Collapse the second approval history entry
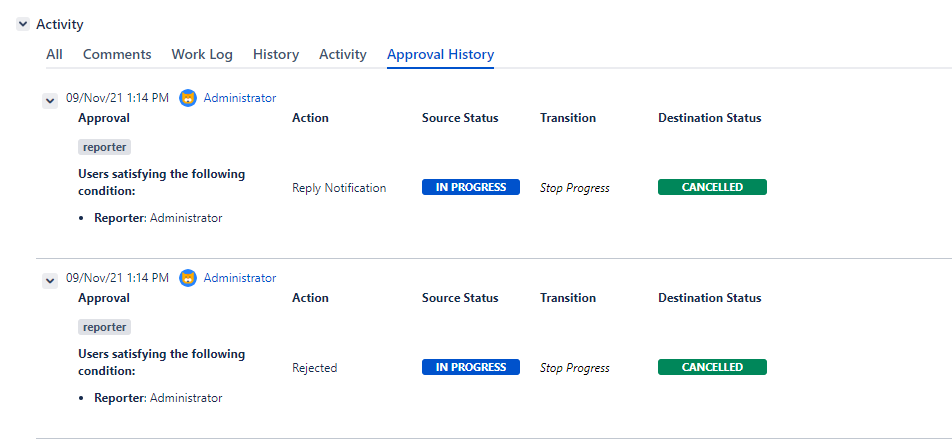This screenshot has width=952, height=445. pos(49,281)
